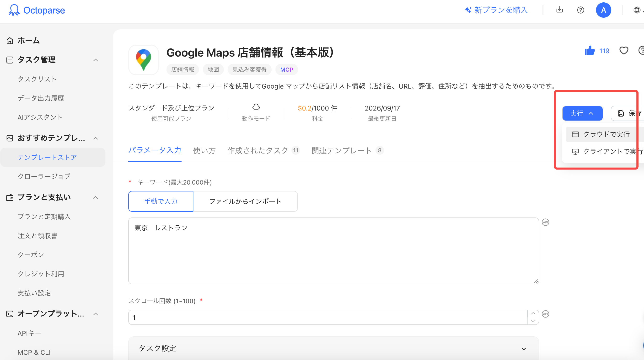Select ファイルからインポート option
Image resolution: width=644 pixels, height=360 pixels.
245,201
